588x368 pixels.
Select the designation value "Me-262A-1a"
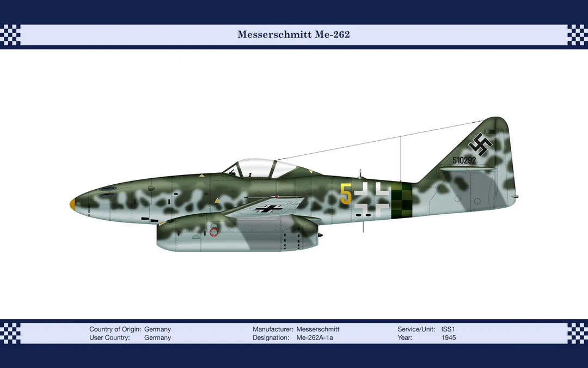pos(315,337)
